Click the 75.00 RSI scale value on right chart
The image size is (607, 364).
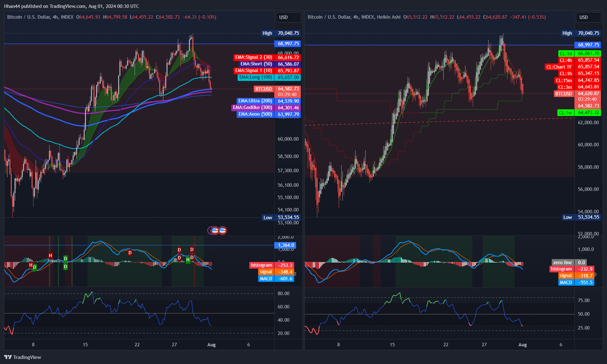[584, 300]
